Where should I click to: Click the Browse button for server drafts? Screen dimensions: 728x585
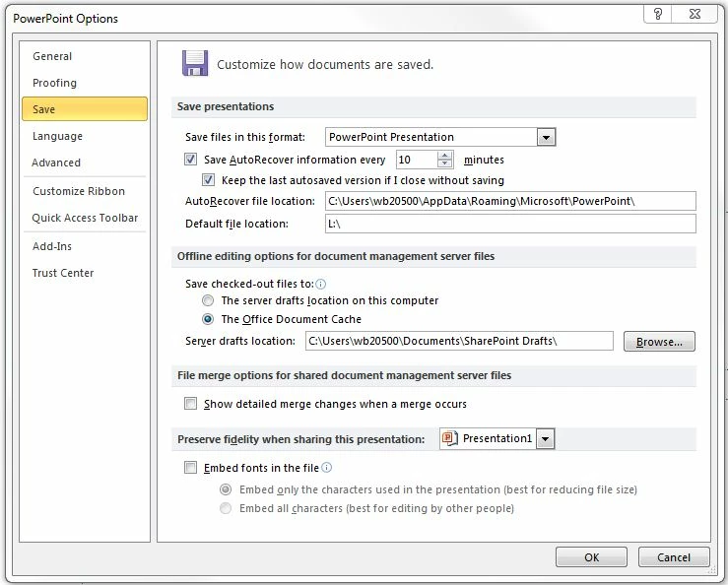tap(659, 341)
